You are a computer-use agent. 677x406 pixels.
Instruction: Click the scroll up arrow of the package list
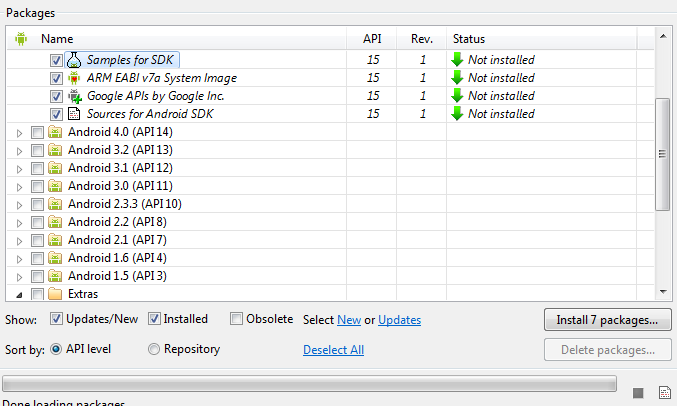pos(663,36)
